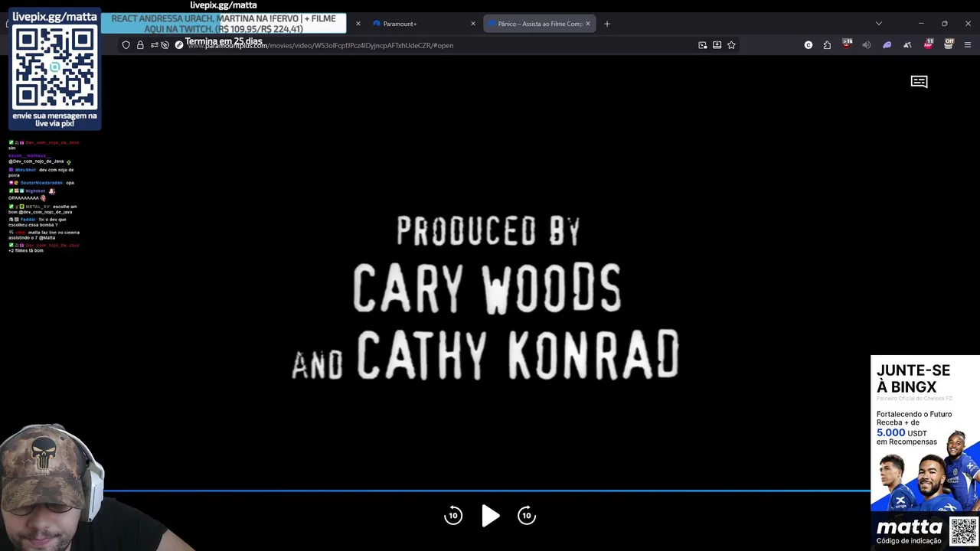Click the REACT ANDRESSA URACH goal banner
The width and height of the screenshot is (980, 551).
pos(224,24)
